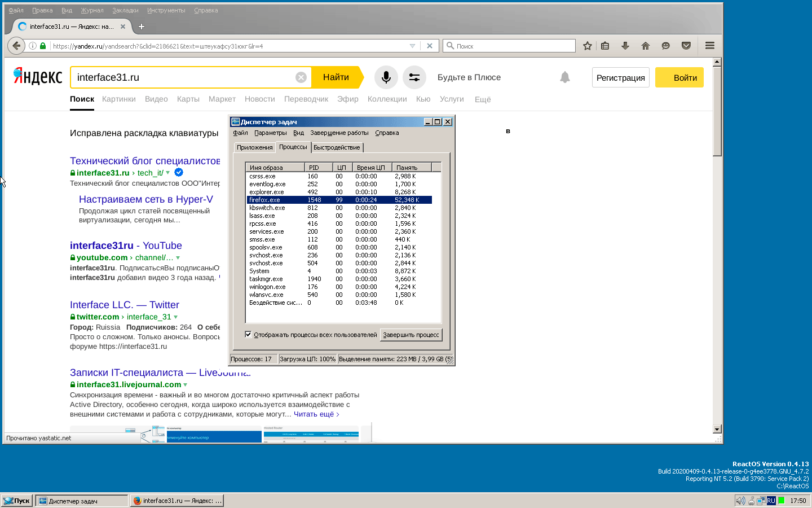Go to Firefox home page icon

[x=645, y=46]
